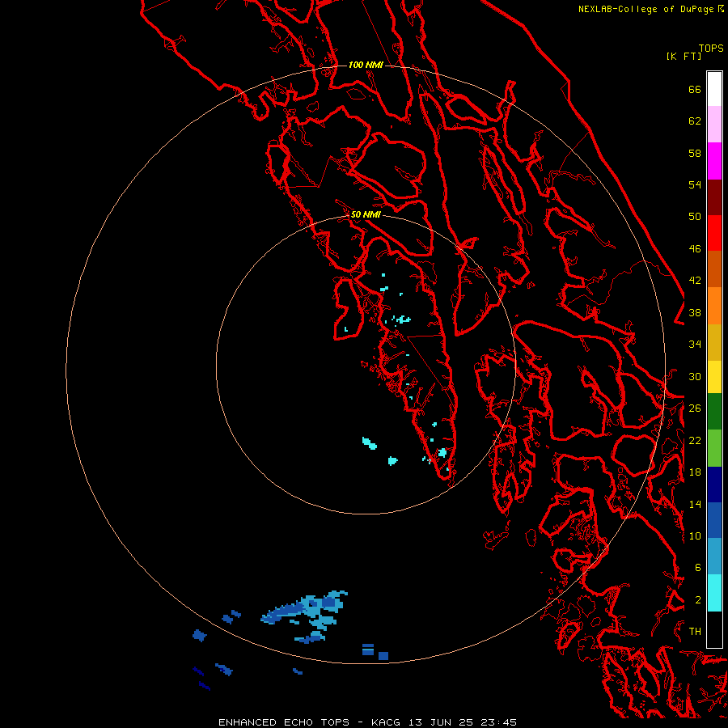The width and height of the screenshot is (728, 728).
Task: Click the legend value 14
Action: click(x=695, y=504)
